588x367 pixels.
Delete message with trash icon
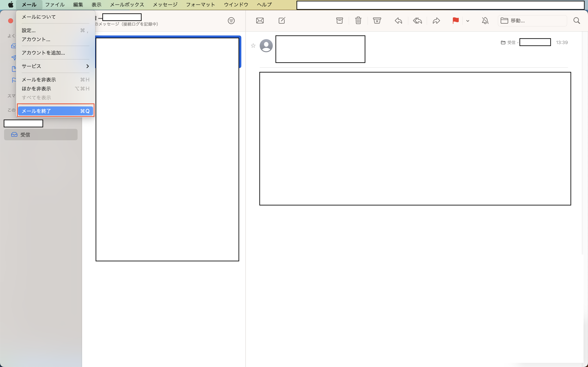pyautogui.click(x=358, y=21)
